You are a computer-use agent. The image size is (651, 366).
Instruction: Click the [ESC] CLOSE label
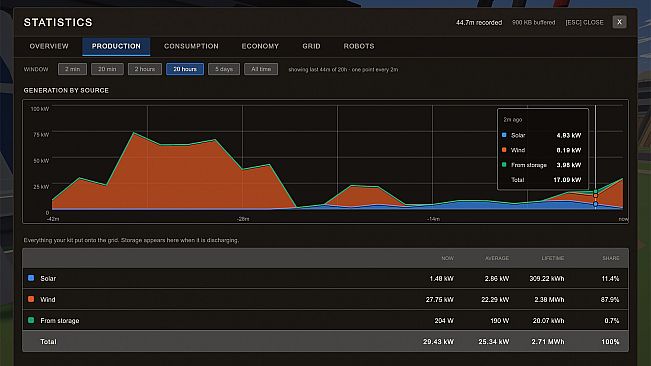(x=584, y=22)
